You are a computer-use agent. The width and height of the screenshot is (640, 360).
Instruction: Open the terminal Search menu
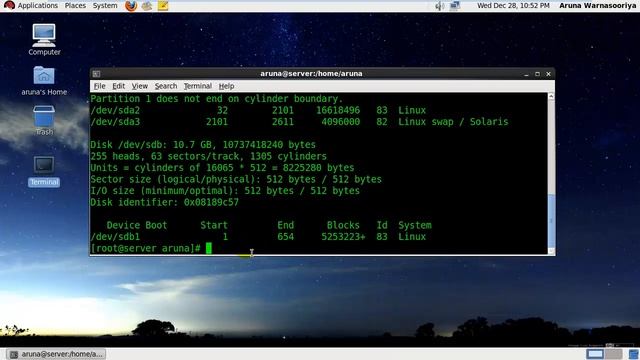(x=166, y=86)
